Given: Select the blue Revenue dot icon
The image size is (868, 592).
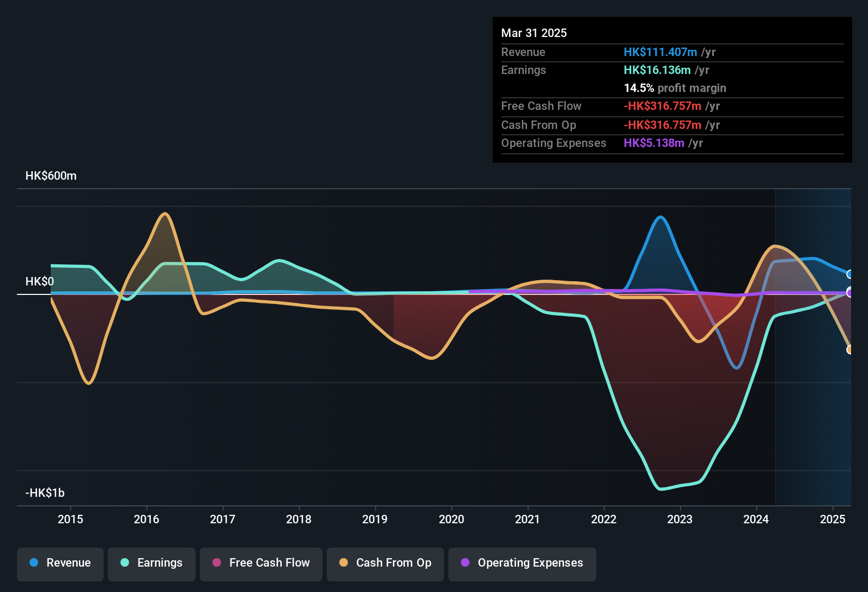Looking at the screenshot, I should click(33, 563).
